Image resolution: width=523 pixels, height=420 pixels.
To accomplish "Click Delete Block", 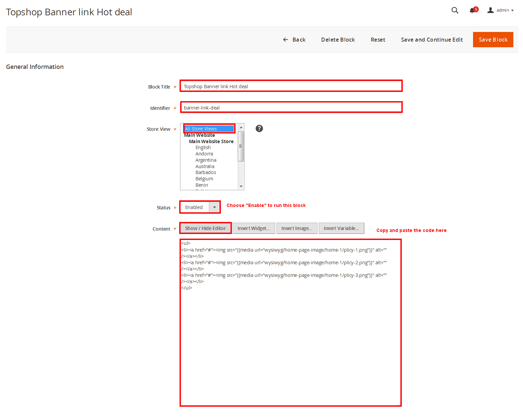I will click(338, 40).
